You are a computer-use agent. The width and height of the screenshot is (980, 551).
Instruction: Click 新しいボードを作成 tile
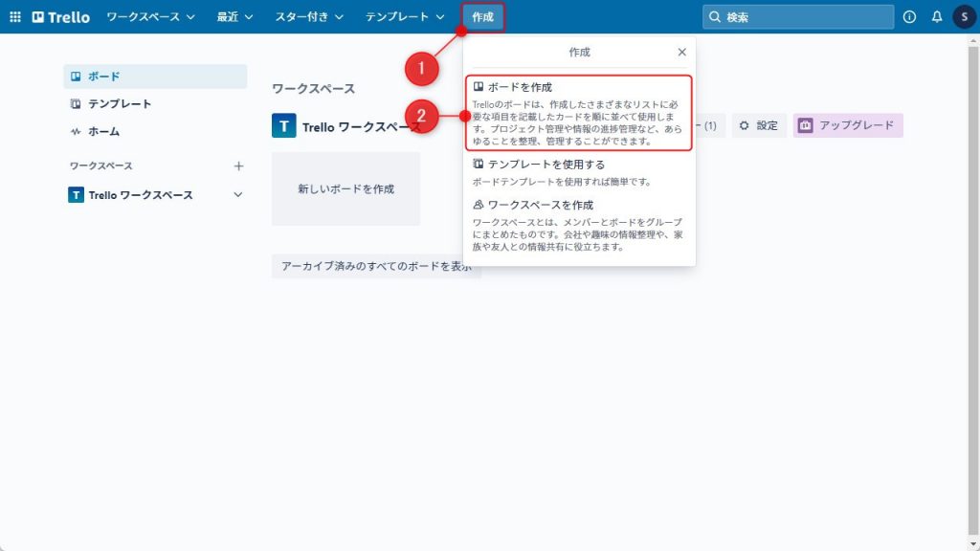click(345, 188)
